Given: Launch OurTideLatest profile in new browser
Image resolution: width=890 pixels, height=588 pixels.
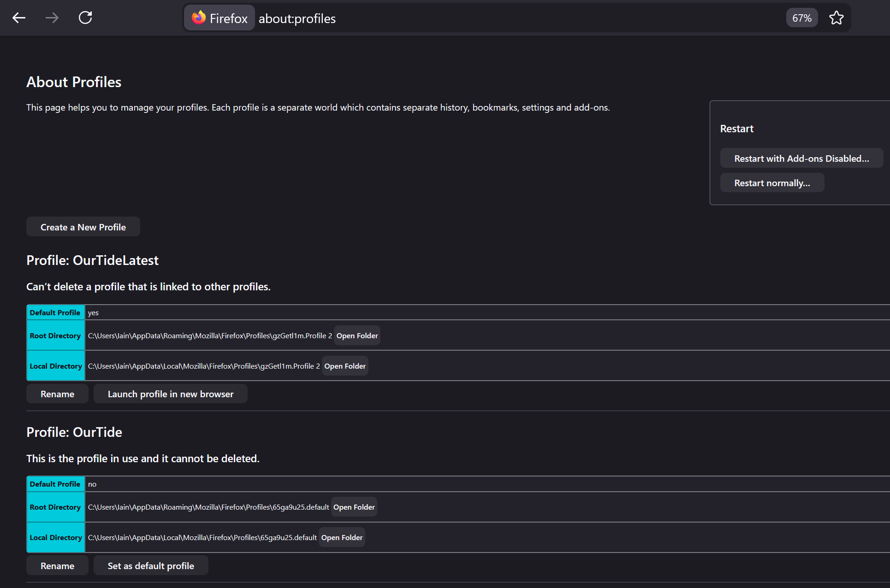Looking at the screenshot, I should point(170,394).
